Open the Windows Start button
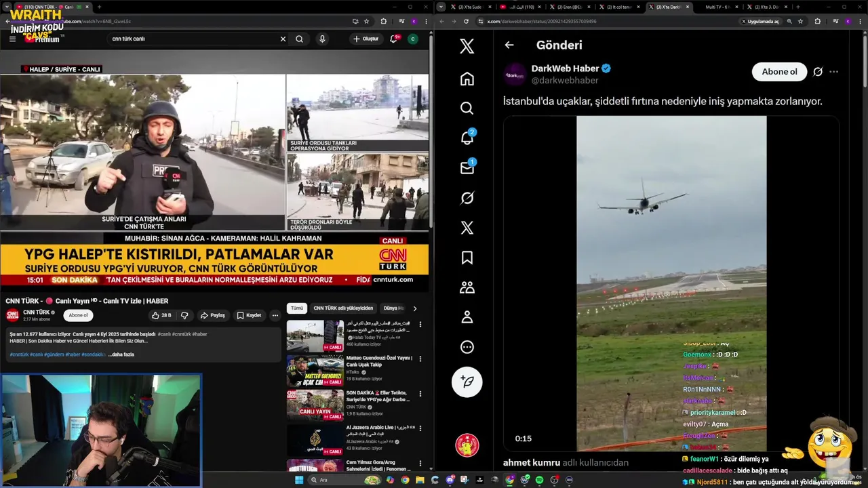Screen dimensions: 868x488 [x=299, y=480]
